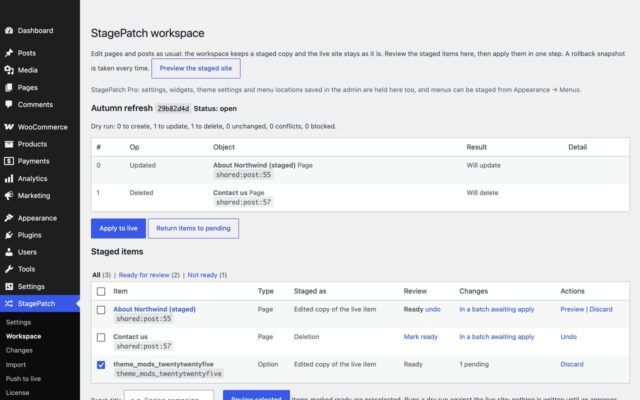Click shared:post:57 code in dry run table
The width and height of the screenshot is (640, 400).
click(x=243, y=202)
